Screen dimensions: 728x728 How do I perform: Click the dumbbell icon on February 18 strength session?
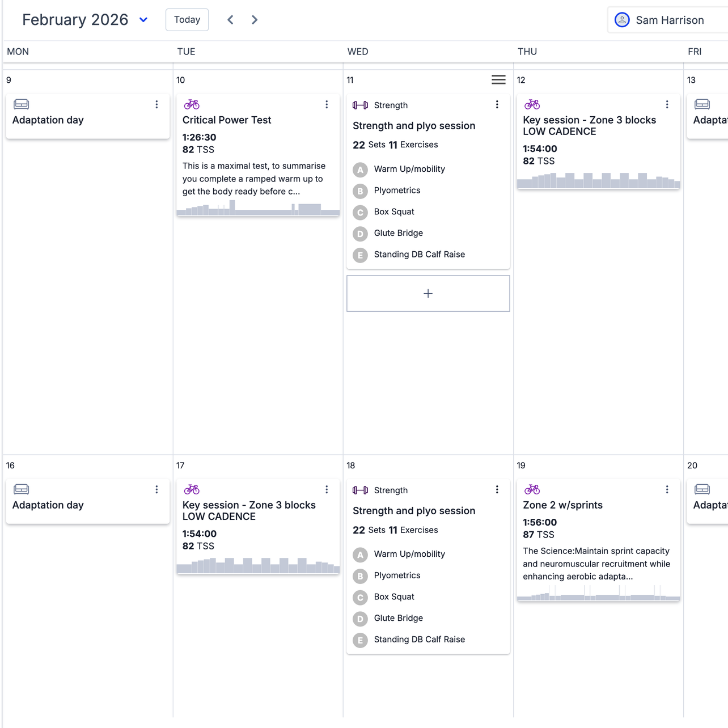(x=360, y=490)
